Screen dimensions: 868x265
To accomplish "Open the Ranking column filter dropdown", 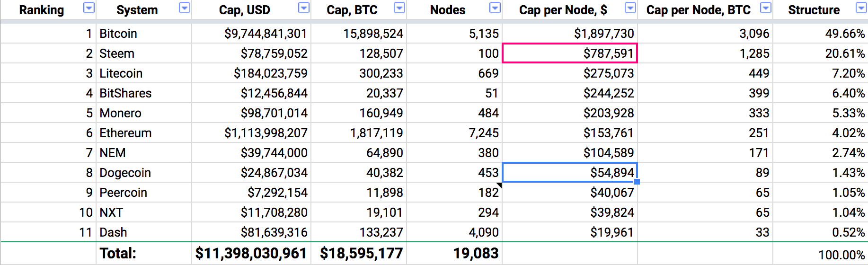I will (x=89, y=8).
